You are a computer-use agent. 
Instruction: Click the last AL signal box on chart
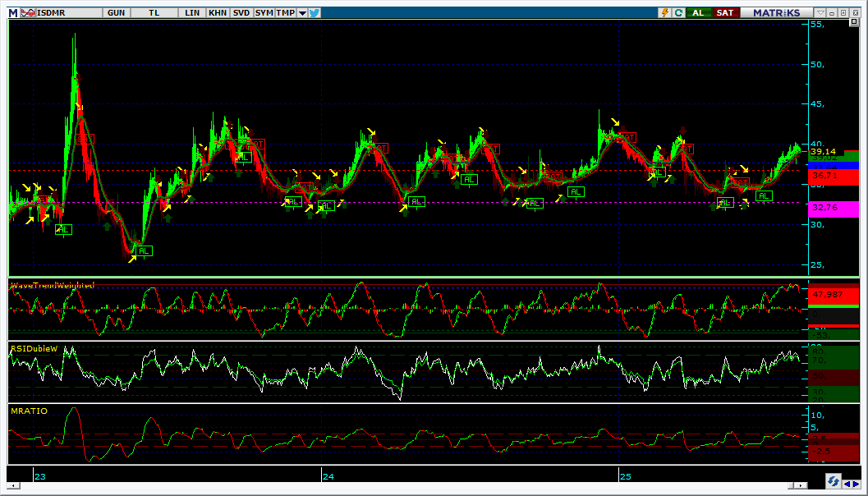[764, 195]
